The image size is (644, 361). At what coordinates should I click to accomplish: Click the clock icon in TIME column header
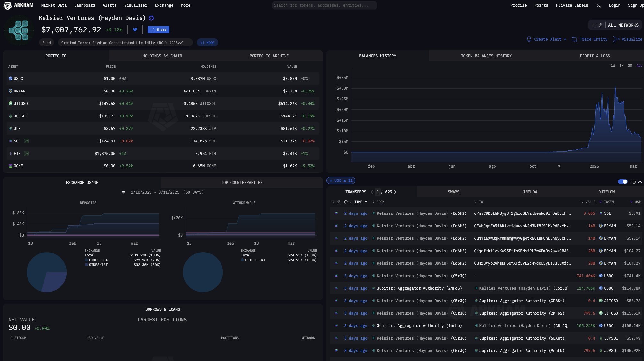pos(346,202)
